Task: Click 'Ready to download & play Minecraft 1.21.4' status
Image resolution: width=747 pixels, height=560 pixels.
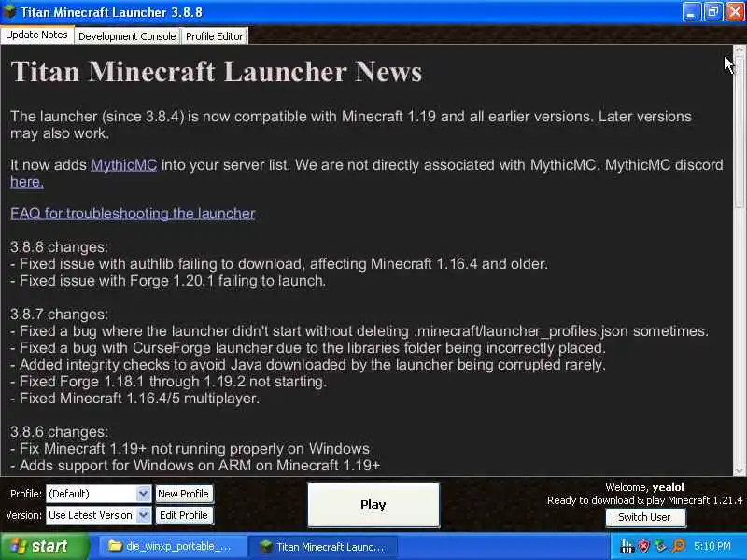Action: [644, 500]
